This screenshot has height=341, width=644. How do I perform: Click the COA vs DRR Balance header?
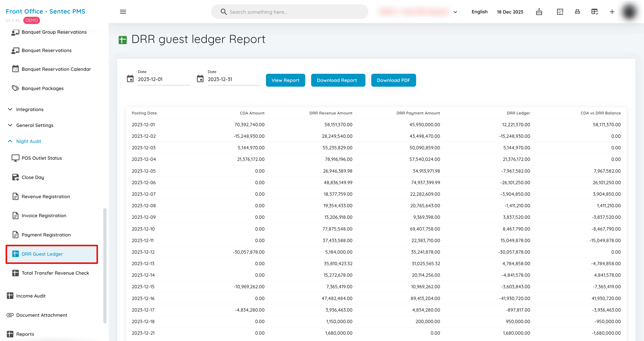click(600, 113)
